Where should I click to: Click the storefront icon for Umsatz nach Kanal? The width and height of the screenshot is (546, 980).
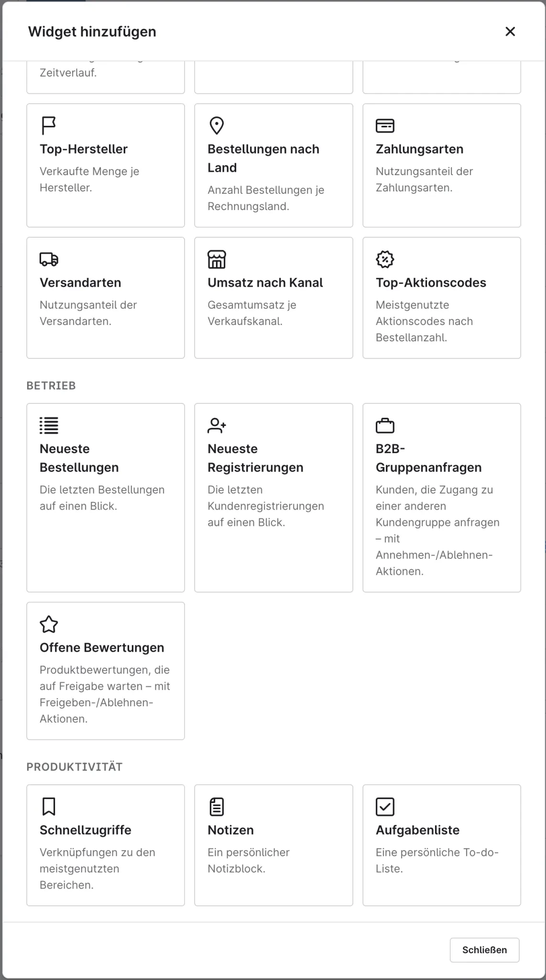point(217,259)
